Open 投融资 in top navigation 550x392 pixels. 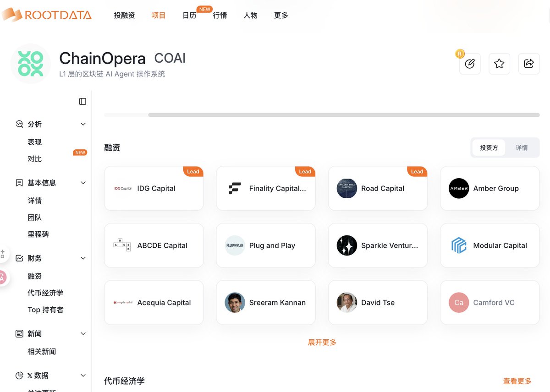click(x=124, y=15)
